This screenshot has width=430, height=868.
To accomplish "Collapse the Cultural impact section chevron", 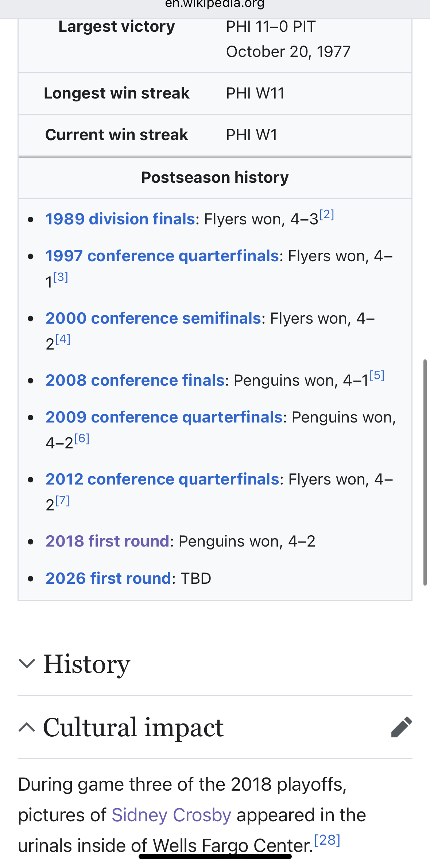I will coord(27,727).
